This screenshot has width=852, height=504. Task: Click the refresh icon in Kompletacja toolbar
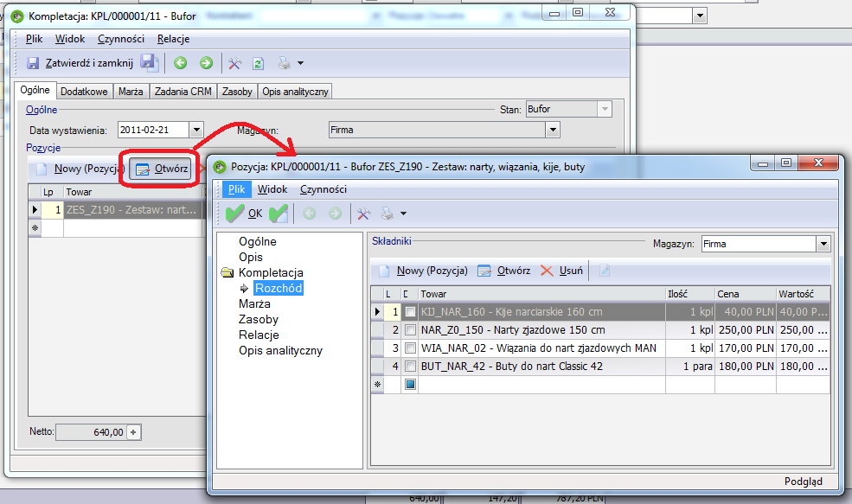click(x=258, y=64)
